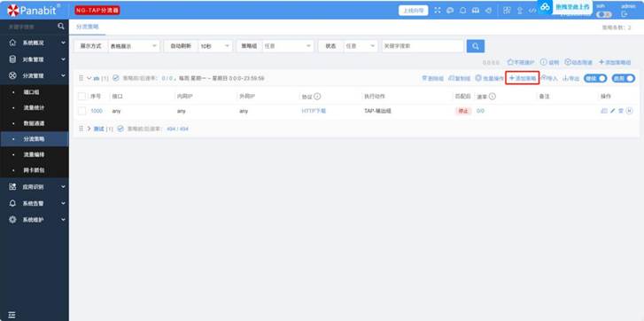Open notifications bell in the top bar
Screen dimensions: 644x321
tap(463, 11)
